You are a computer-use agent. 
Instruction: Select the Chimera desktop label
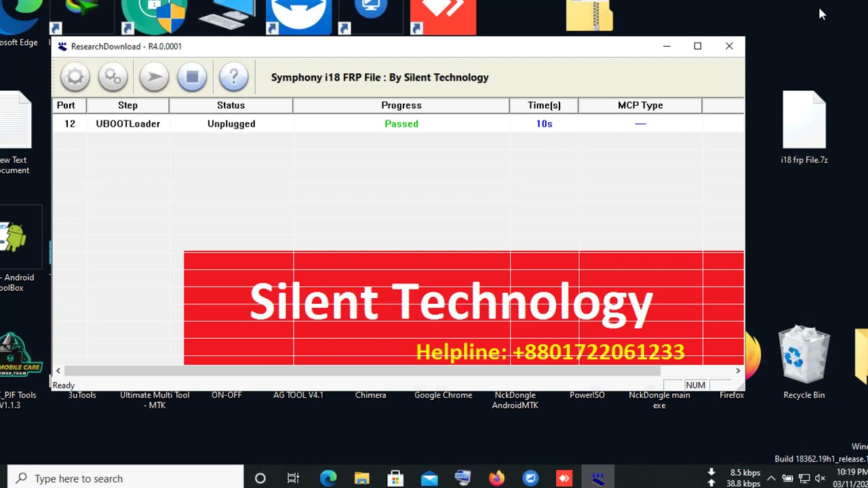point(370,395)
